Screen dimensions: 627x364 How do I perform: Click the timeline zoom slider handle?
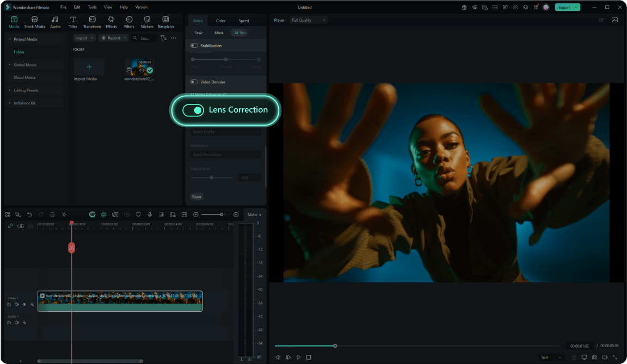coord(222,214)
